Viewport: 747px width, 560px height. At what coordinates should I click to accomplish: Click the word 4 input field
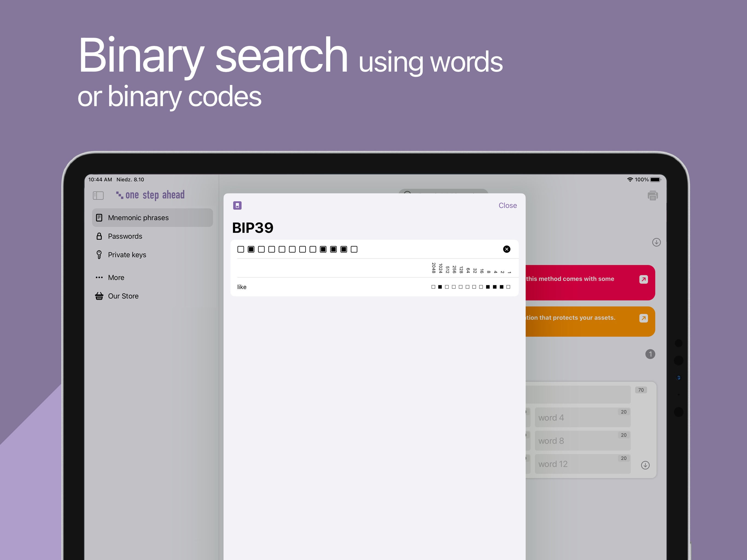click(x=583, y=418)
